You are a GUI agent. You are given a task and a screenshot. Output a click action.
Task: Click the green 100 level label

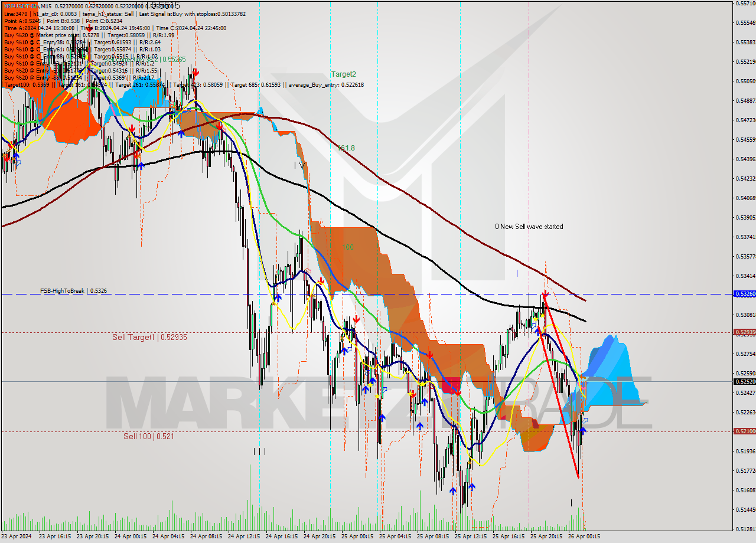click(347, 247)
